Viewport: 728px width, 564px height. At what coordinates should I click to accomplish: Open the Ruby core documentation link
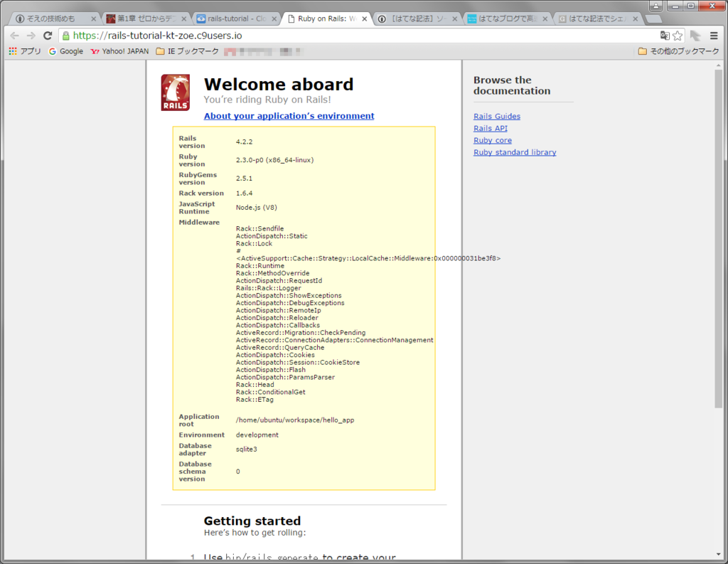pos(493,140)
